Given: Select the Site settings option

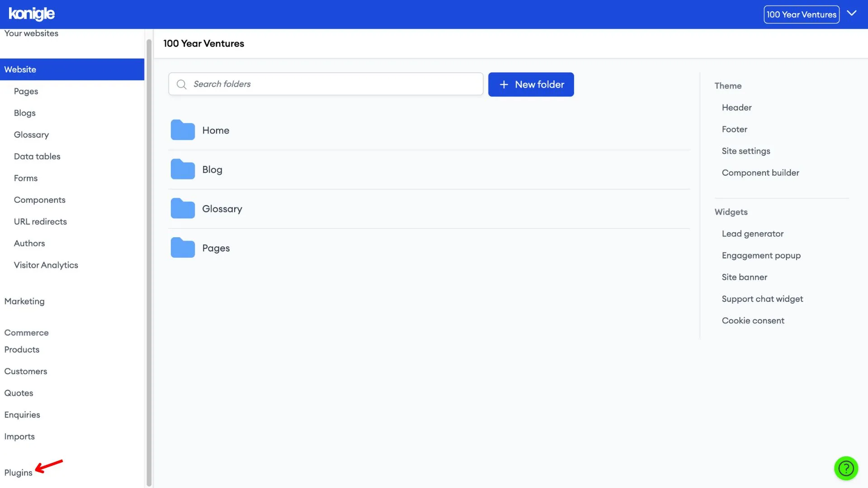Looking at the screenshot, I should 746,151.
